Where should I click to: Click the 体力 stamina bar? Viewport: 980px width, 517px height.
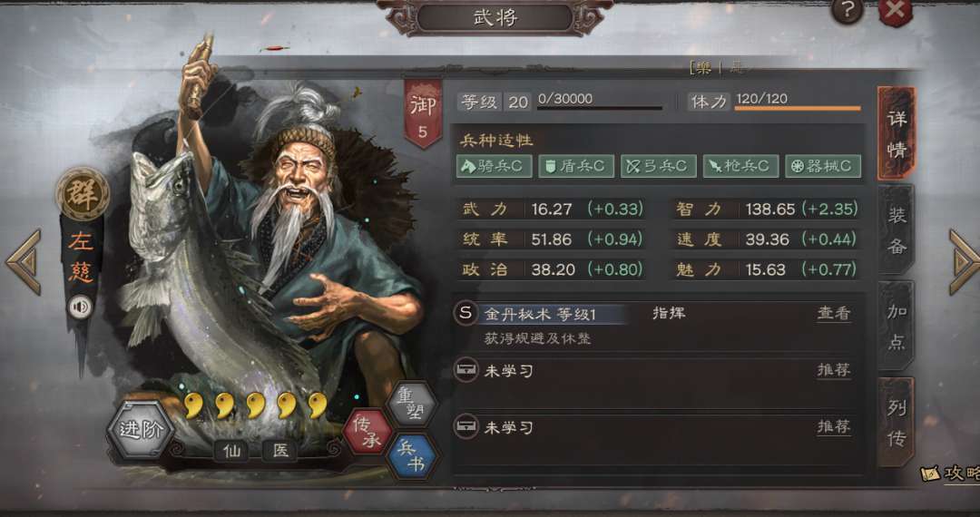point(798,108)
